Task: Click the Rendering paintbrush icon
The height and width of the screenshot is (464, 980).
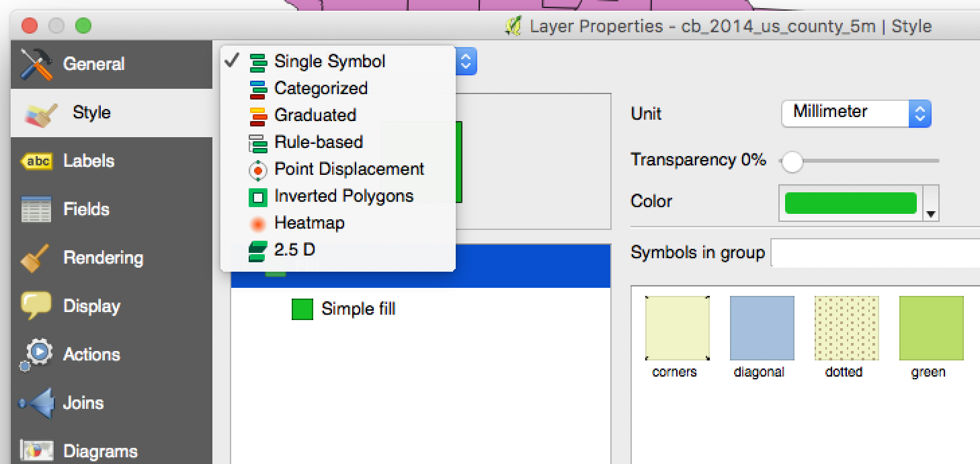Action: click(35, 258)
